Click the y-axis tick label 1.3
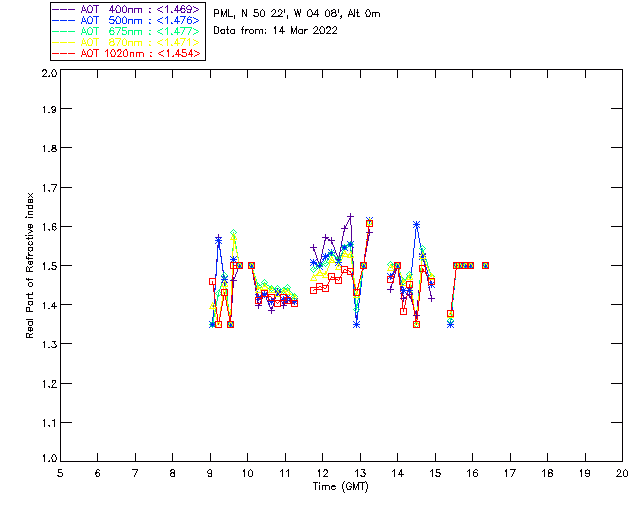The image size is (640, 512). tap(49, 344)
